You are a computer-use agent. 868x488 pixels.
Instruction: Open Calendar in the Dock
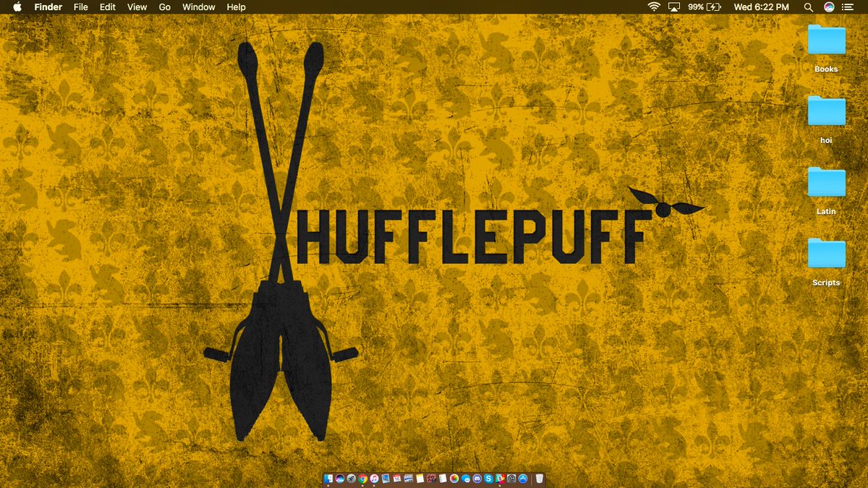[397, 479]
